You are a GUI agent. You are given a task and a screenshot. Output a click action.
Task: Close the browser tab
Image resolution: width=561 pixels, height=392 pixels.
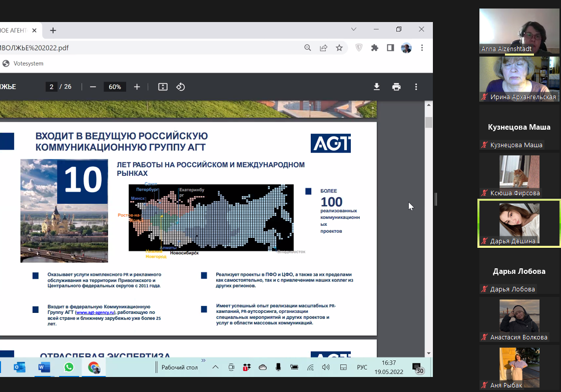pyautogui.click(x=35, y=31)
